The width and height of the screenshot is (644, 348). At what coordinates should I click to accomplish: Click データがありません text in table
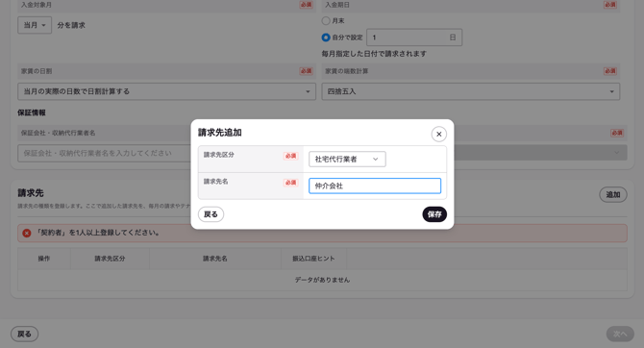point(322,280)
